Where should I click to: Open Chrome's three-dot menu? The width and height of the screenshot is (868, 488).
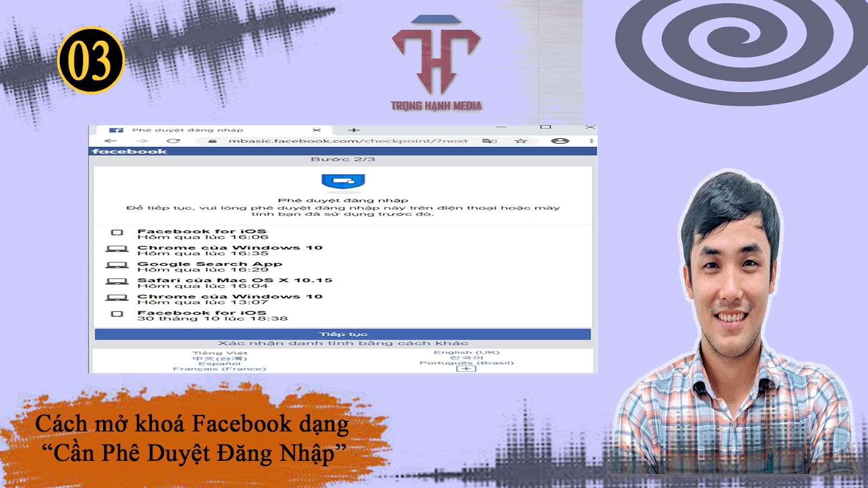click(x=591, y=141)
